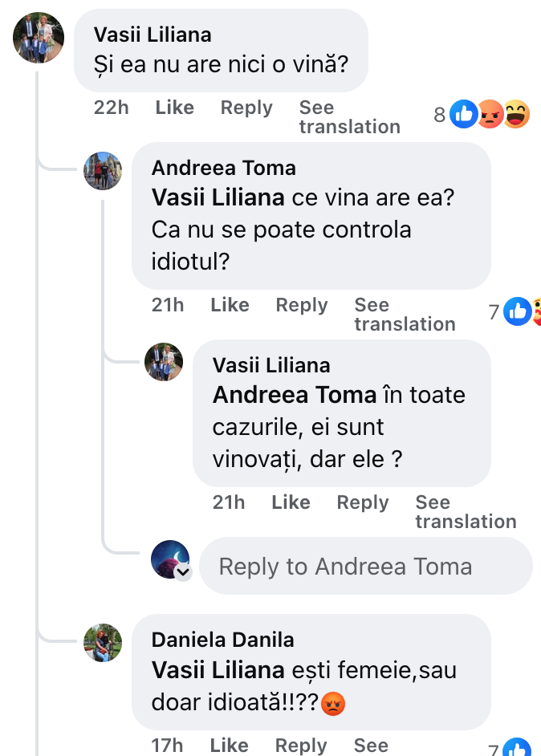541x756 pixels.
Task: Click the 22h timestamp on the first comment
Action: click(x=111, y=108)
